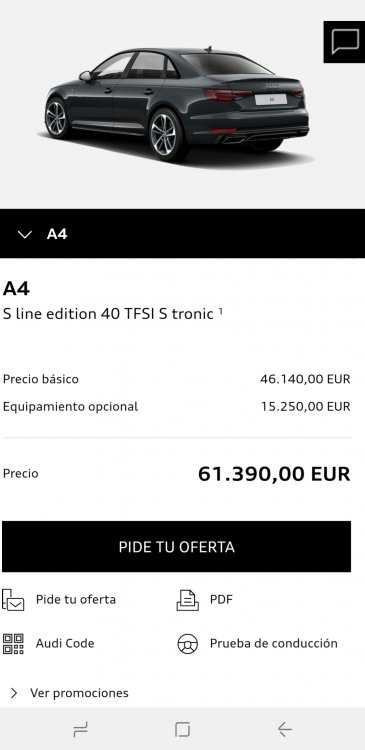The width and height of the screenshot is (365, 750).
Task: Open Prueba de conducción link
Action: click(274, 643)
